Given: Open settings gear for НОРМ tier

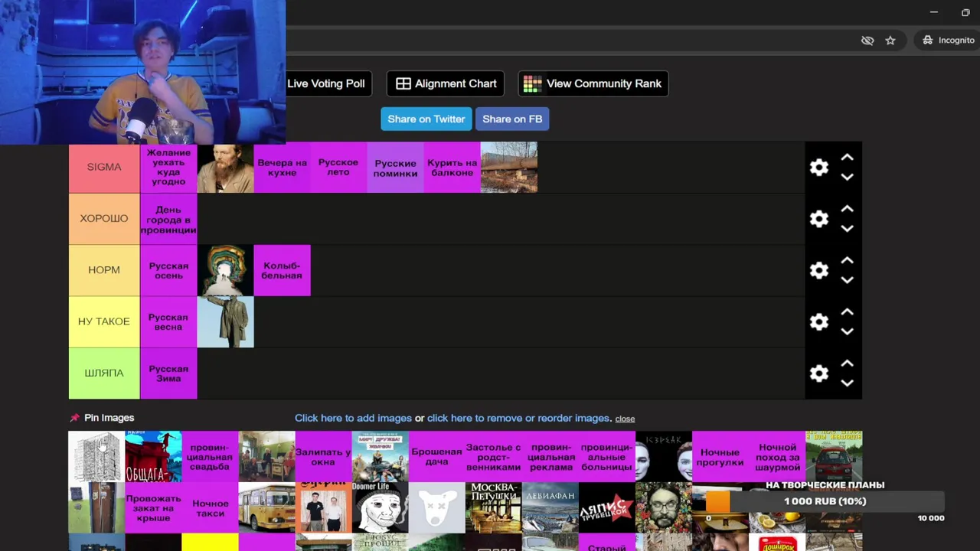Looking at the screenshot, I should coord(819,270).
